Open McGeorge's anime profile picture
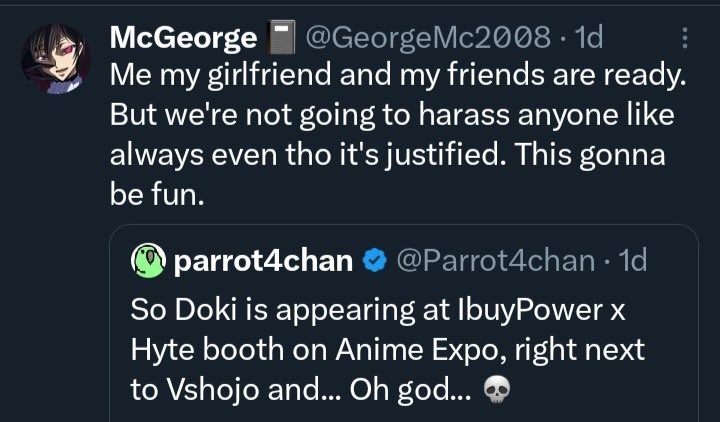 pyautogui.click(x=56, y=59)
